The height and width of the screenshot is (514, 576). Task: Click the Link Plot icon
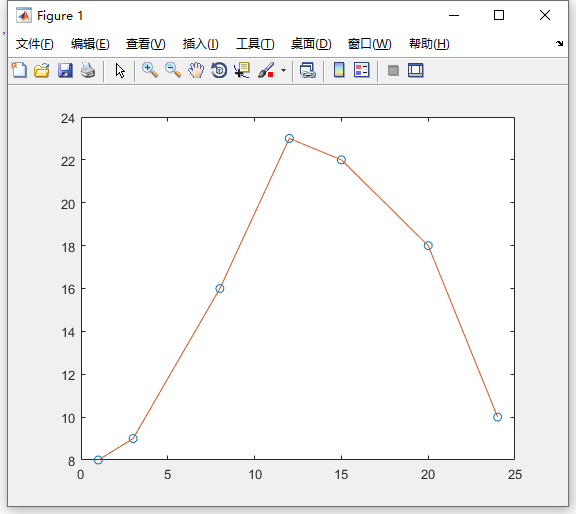[x=307, y=70]
